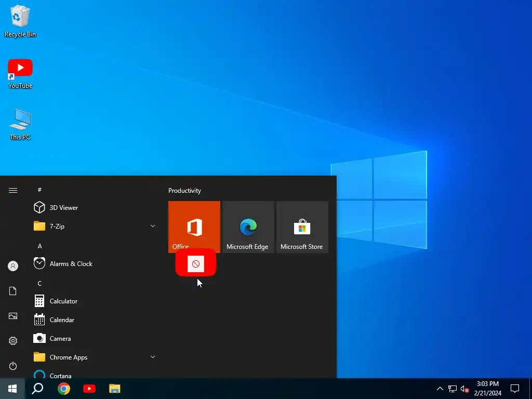The height and width of the screenshot is (399, 532).
Task: Open the user account icon
Action: tap(13, 266)
